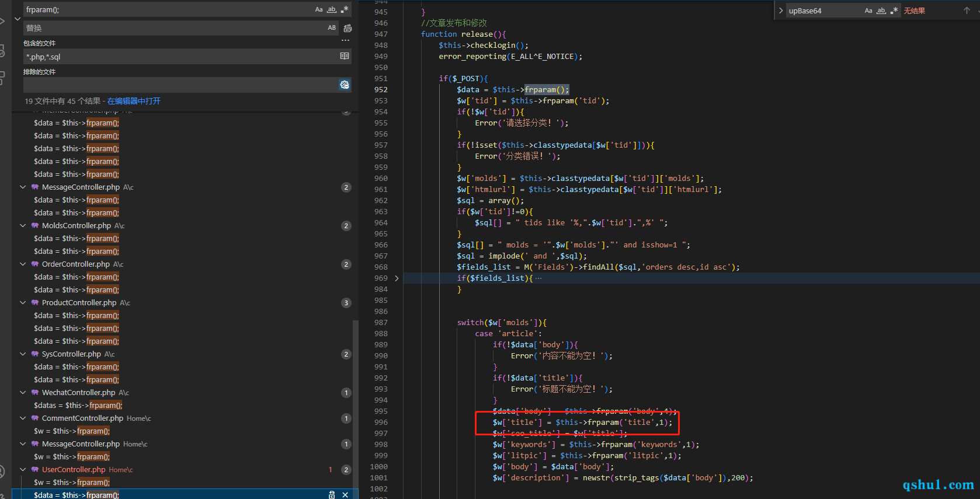
Task: Toggle replace in editor find widget
Action: [x=781, y=11]
